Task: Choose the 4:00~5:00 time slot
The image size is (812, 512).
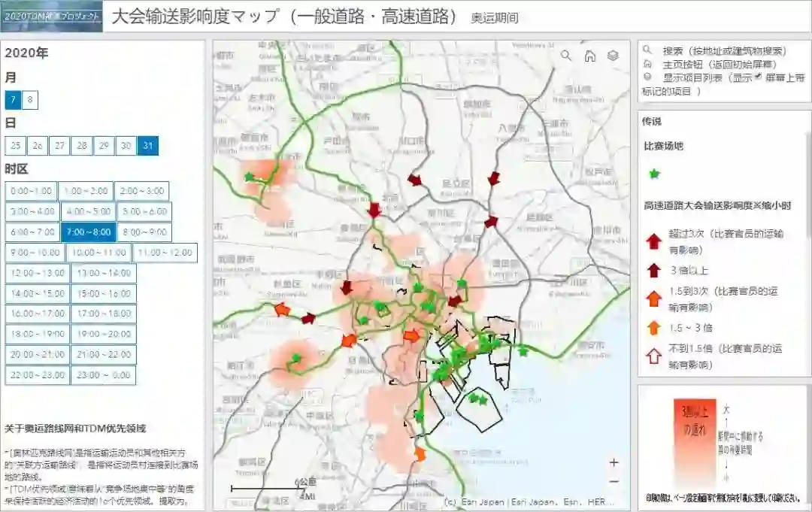Action: coord(89,211)
